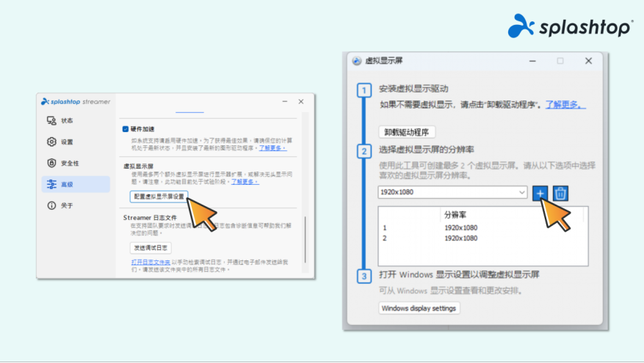Screen dimensions: 644x363
Task: Click the trash icon to delete display
Action: coord(560,193)
